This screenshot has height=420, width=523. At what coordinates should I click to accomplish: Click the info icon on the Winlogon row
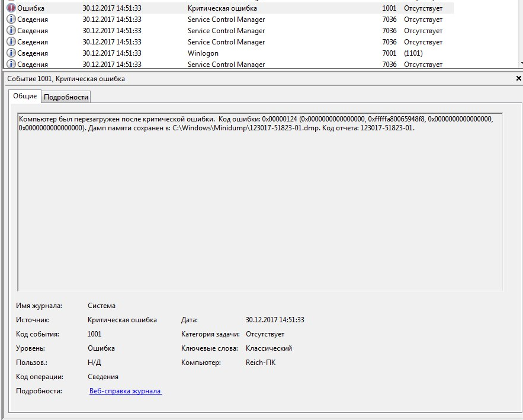click(x=11, y=53)
